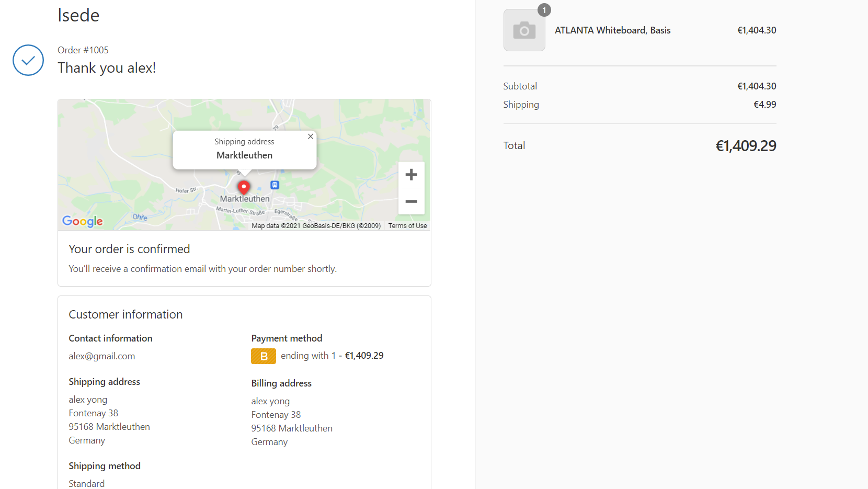Close the shipping address map popup
Image resolution: width=868 pixels, height=489 pixels.
(311, 137)
